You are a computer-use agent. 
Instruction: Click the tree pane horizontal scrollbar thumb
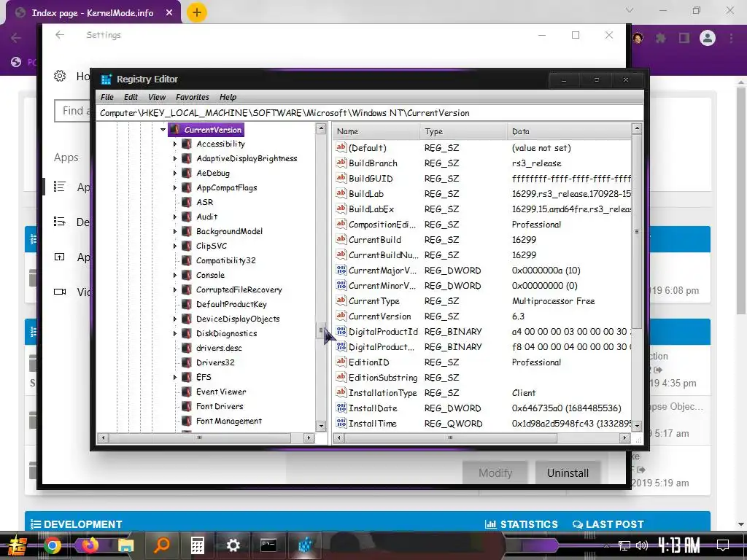click(x=200, y=437)
